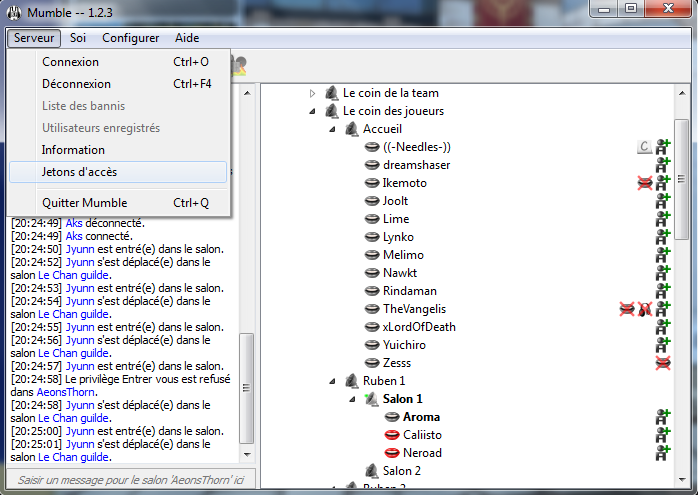Click the Le coin des joueurs channel icon
This screenshot has height=495, width=698.
(332, 111)
